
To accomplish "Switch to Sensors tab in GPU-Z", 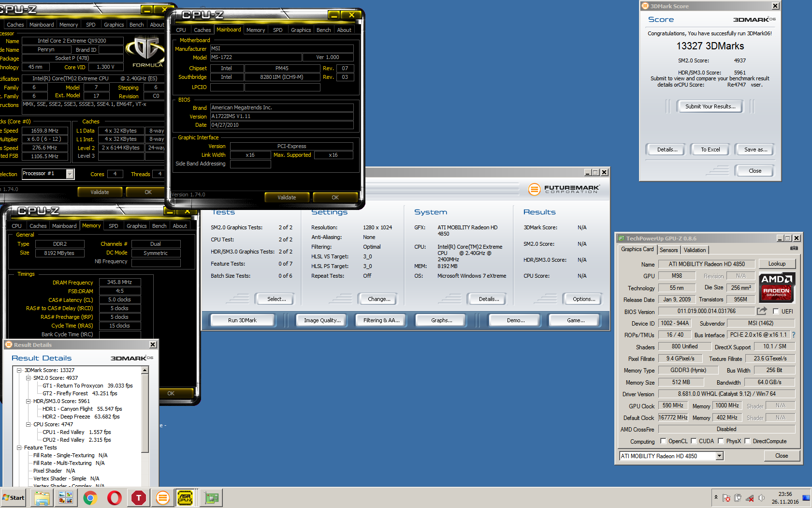I will 668,250.
